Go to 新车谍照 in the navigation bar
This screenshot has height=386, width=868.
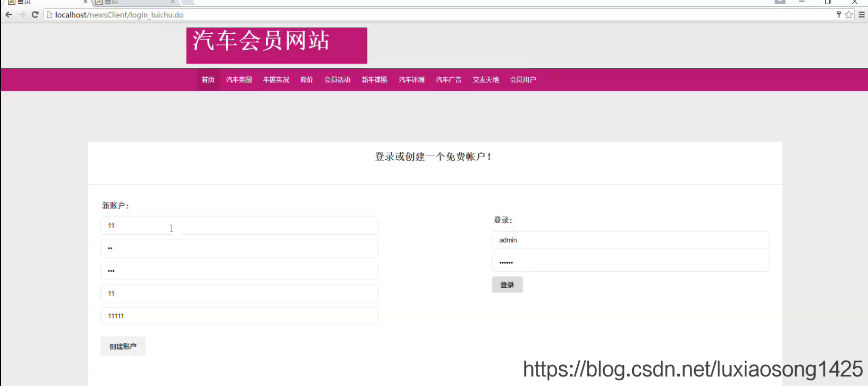click(374, 80)
